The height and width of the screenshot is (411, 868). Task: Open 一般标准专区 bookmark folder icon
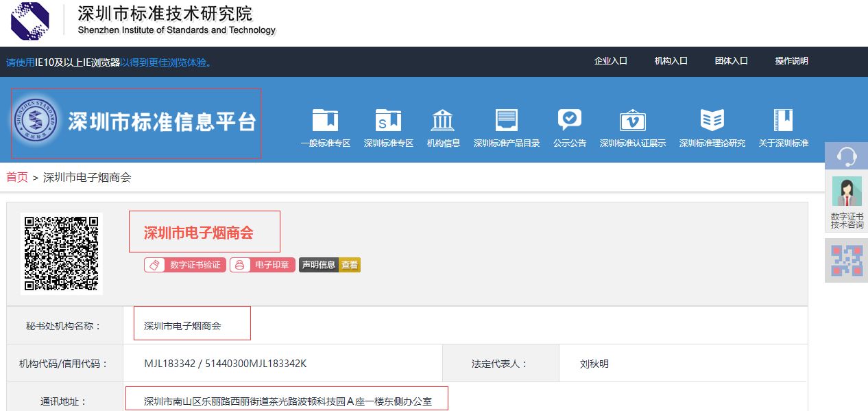325,120
